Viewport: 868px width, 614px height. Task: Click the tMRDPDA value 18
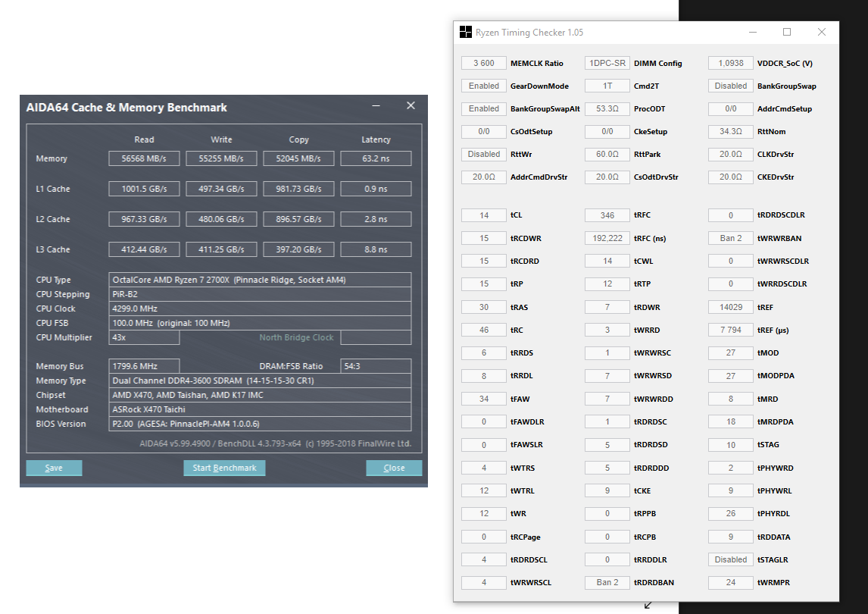(731, 421)
